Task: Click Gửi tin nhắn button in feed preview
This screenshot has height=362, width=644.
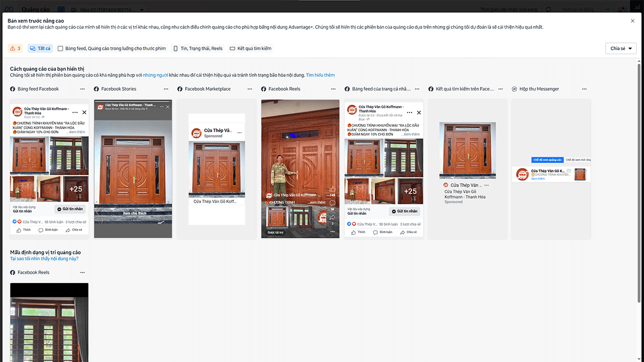Action: coord(70,209)
